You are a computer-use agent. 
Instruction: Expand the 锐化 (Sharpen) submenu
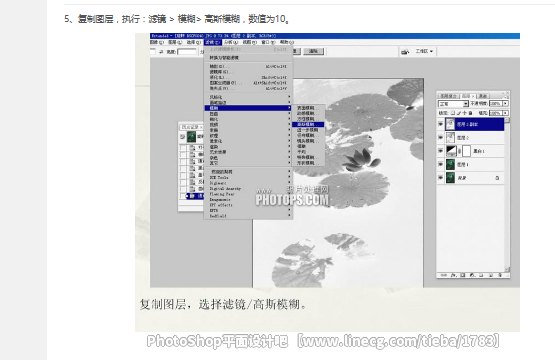click(248, 119)
